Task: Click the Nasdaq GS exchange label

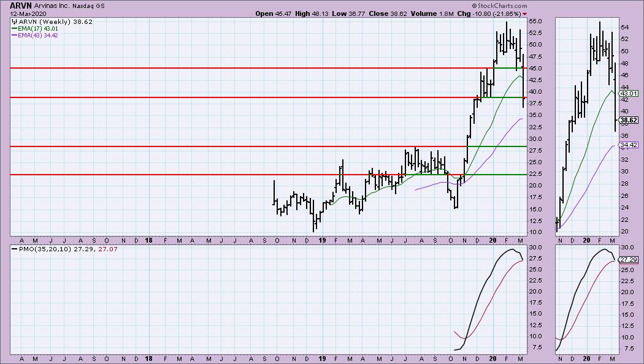Action: point(88,6)
